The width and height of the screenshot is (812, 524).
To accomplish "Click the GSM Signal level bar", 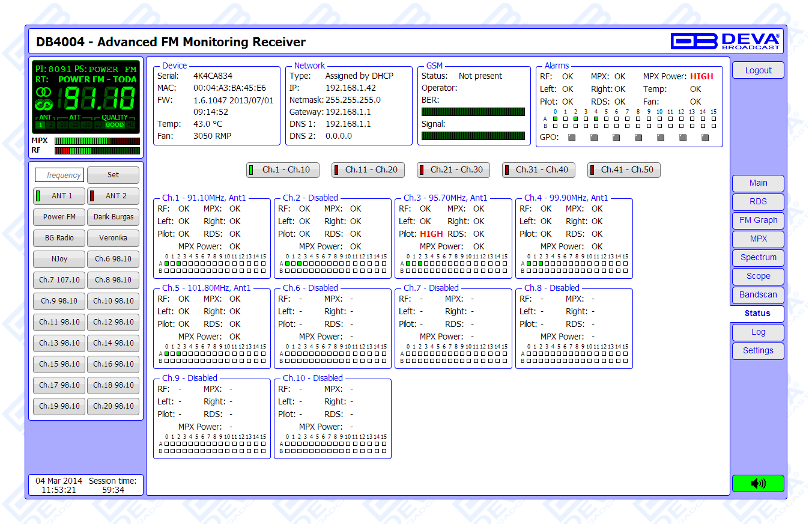I will point(473,136).
